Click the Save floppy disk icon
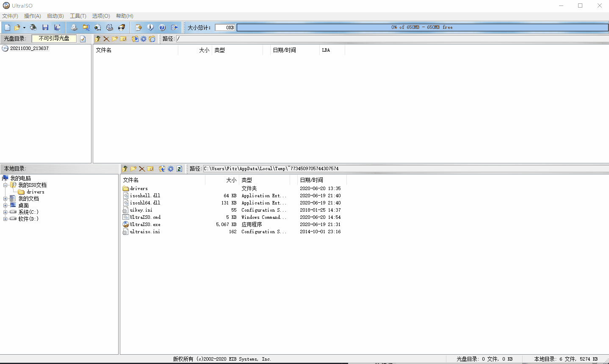This screenshot has height=364, width=609. pos(45,28)
